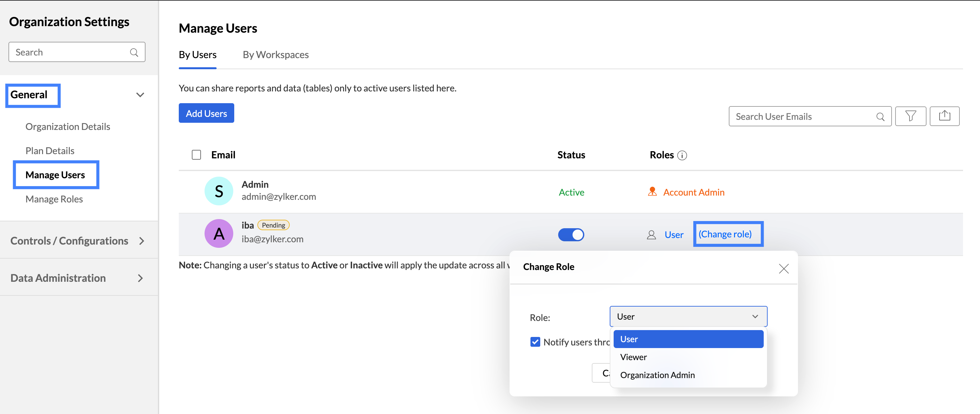The width and height of the screenshot is (980, 414).
Task: Open the Role dropdown
Action: coord(688,316)
